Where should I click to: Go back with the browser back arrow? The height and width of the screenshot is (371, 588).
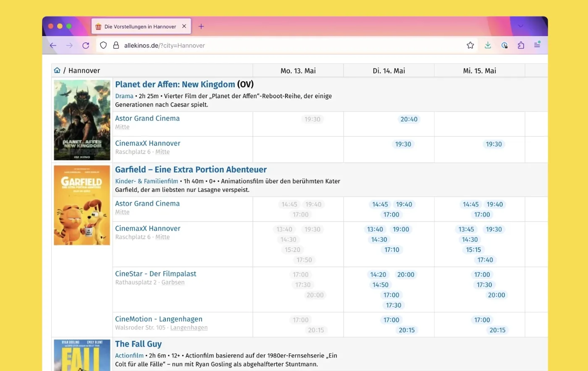(53, 45)
